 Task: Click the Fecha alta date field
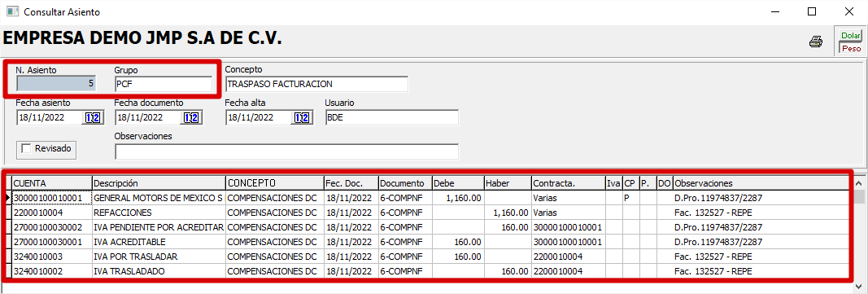259,117
